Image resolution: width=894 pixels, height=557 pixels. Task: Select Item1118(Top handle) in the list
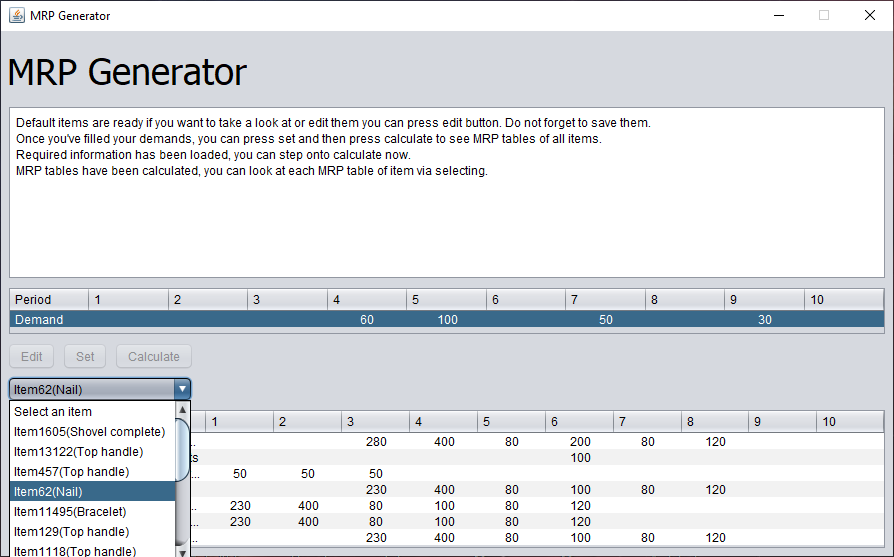92,550
